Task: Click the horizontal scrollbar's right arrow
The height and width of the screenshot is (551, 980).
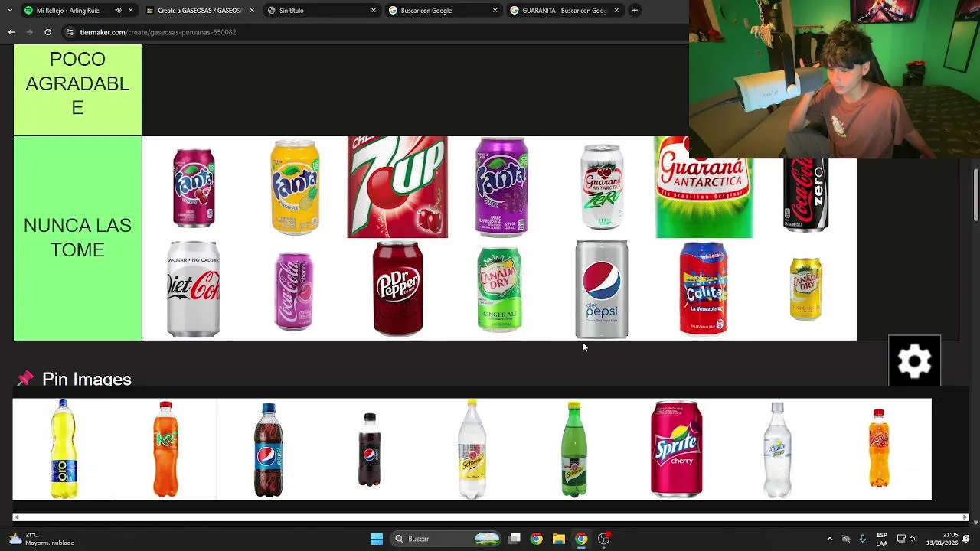Action: [965, 518]
